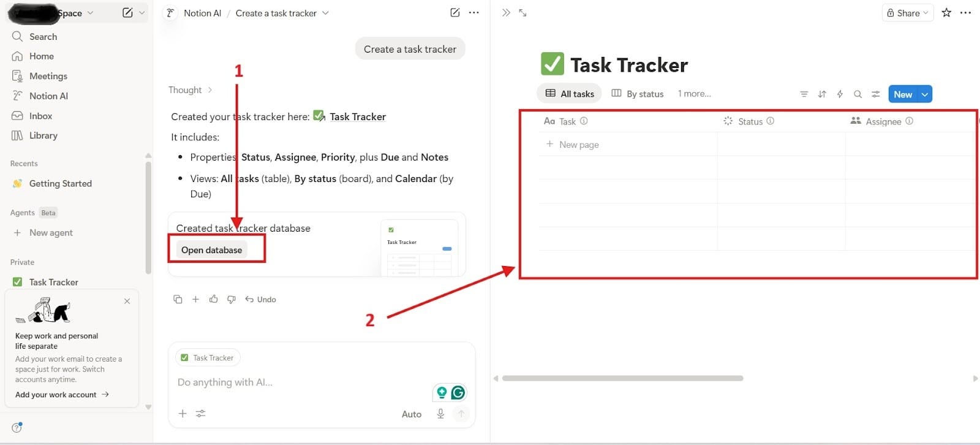Expand dropdown next to sidebar compose icon

tap(142, 13)
